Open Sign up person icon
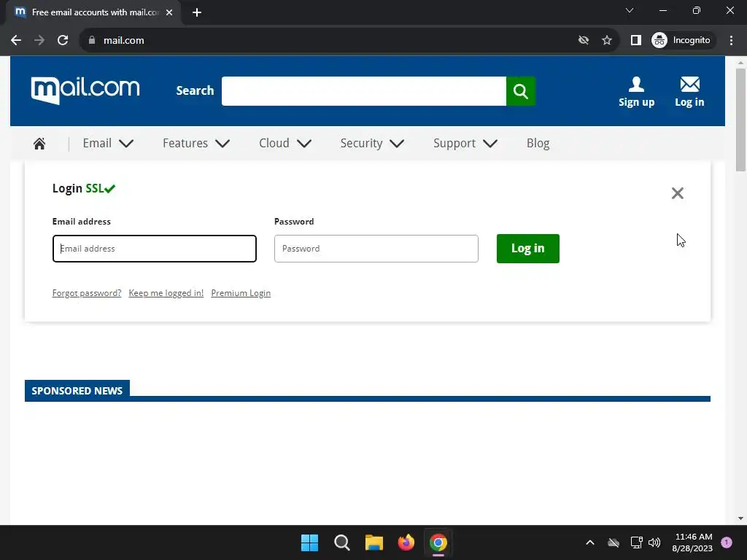The image size is (747, 560). [636, 92]
